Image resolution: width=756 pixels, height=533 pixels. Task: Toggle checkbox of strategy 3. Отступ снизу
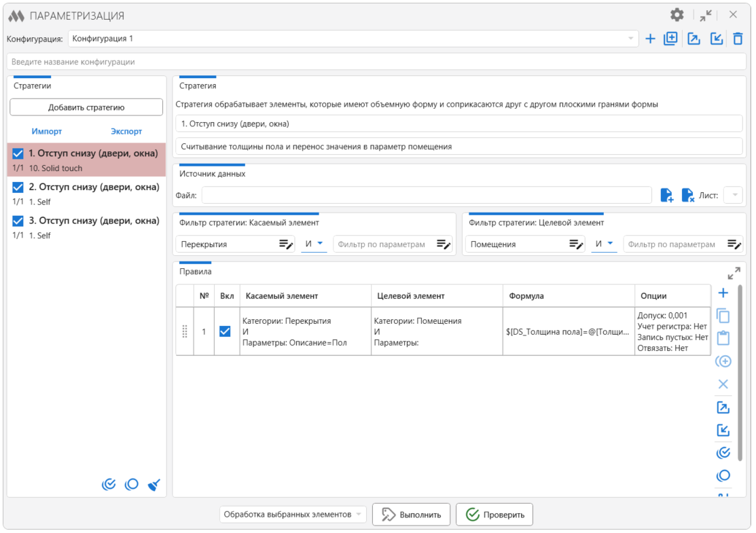pos(18,221)
